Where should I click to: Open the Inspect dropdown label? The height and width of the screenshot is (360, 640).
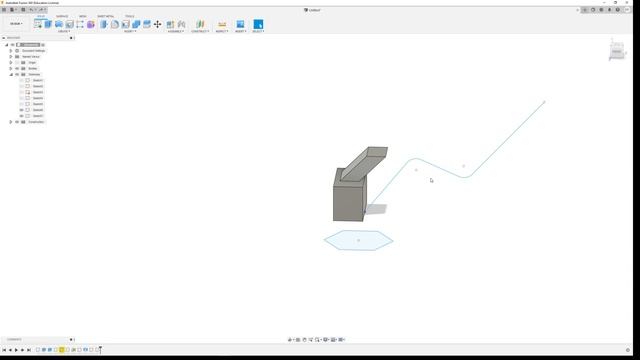point(222,31)
